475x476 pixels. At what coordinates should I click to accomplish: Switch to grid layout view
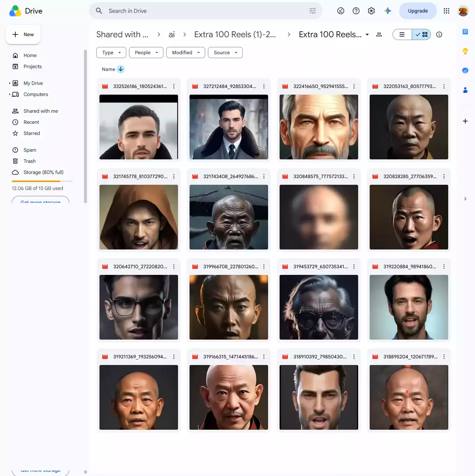pos(421,34)
